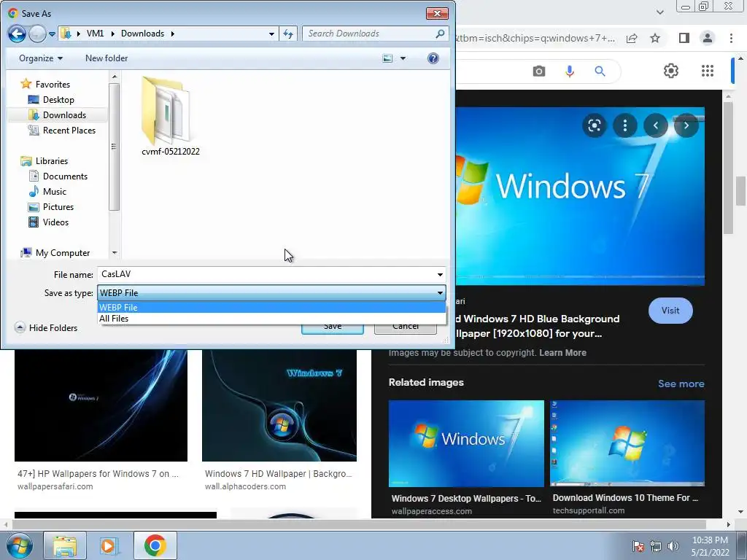
Task: Open Music library
Action: click(x=54, y=192)
